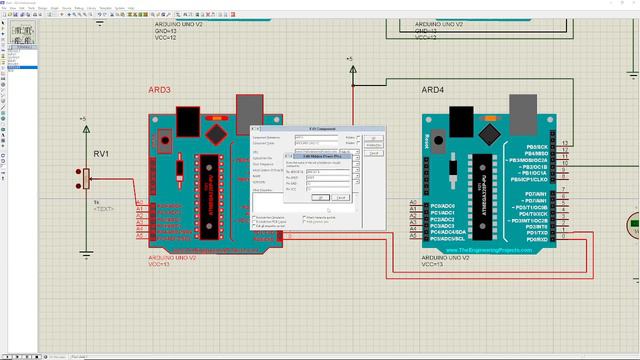
Task: Click the vertical mirror (Y-flip) icon
Action: coord(3,178)
